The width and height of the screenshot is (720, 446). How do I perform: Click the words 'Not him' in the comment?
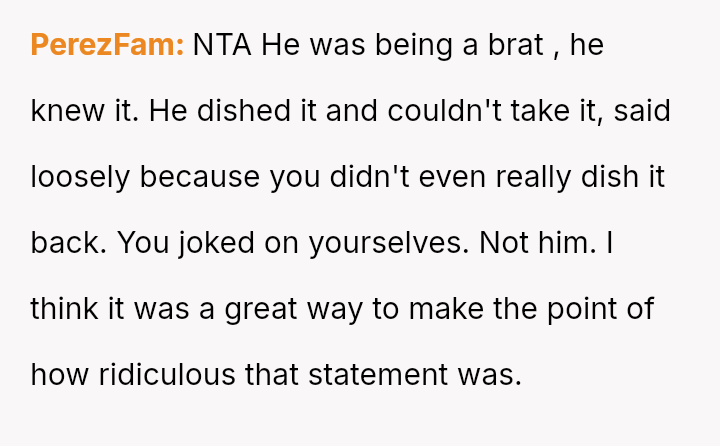(540, 243)
